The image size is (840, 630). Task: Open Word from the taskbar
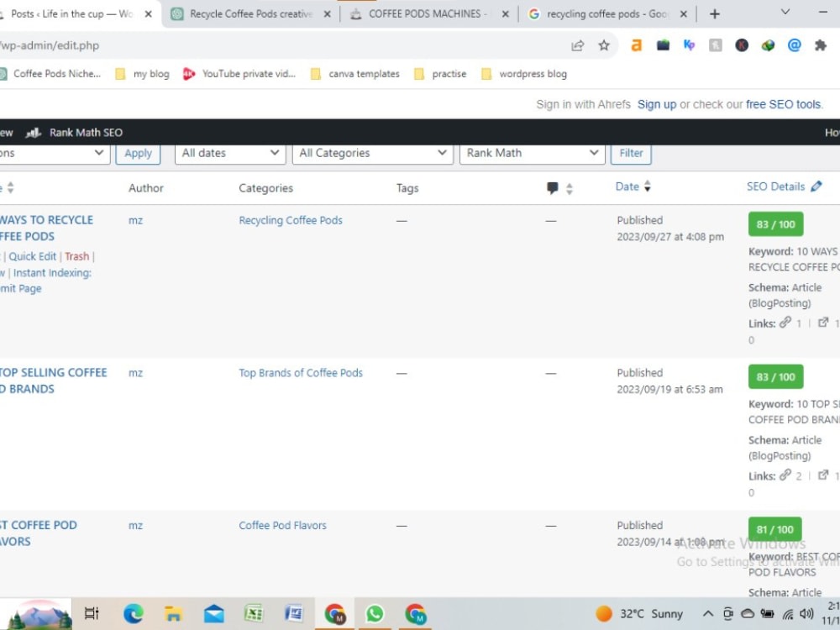pyautogui.click(x=294, y=614)
